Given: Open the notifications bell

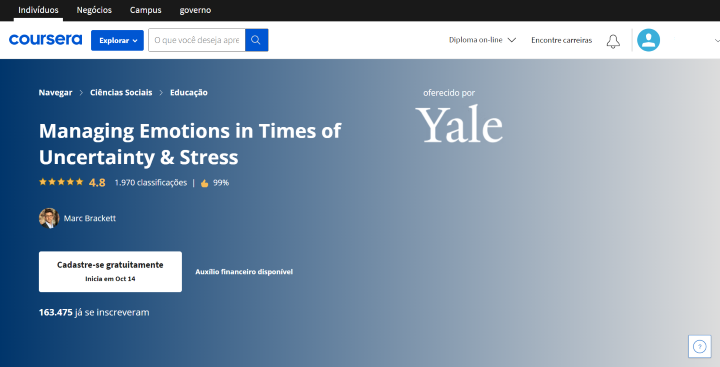Looking at the screenshot, I should [613, 41].
